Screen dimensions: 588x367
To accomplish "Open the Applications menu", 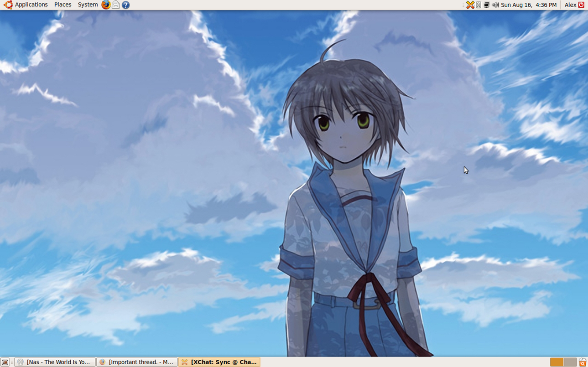I will pyautogui.click(x=26, y=5).
